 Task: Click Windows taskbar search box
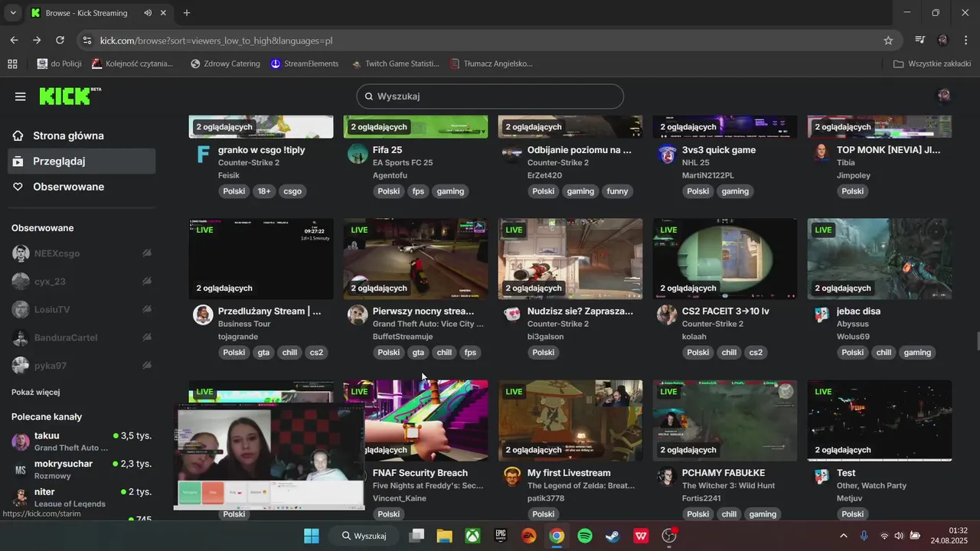tap(364, 536)
